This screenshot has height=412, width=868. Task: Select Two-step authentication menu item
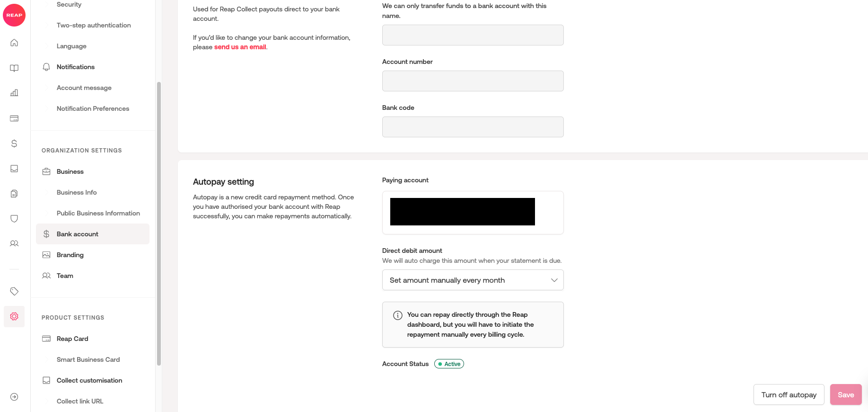(x=94, y=25)
